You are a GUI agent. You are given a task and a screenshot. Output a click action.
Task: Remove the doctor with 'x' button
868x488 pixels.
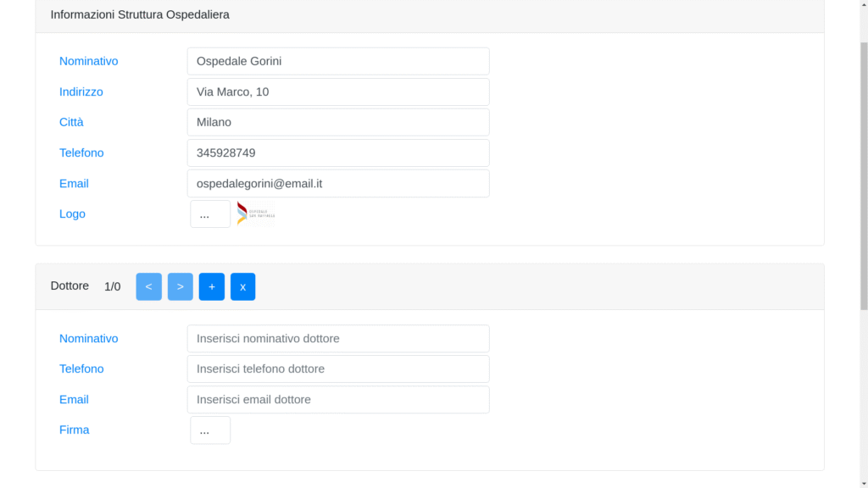(x=242, y=286)
